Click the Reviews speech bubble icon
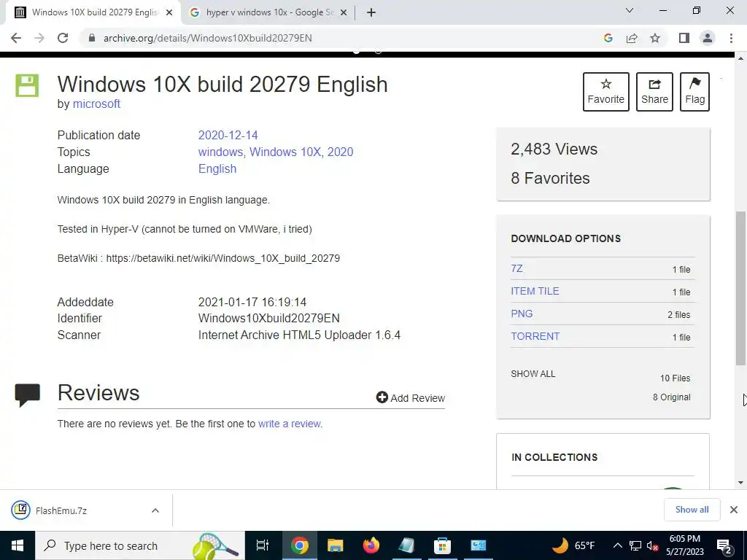This screenshot has height=560, width=747. click(x=27, y=395)
